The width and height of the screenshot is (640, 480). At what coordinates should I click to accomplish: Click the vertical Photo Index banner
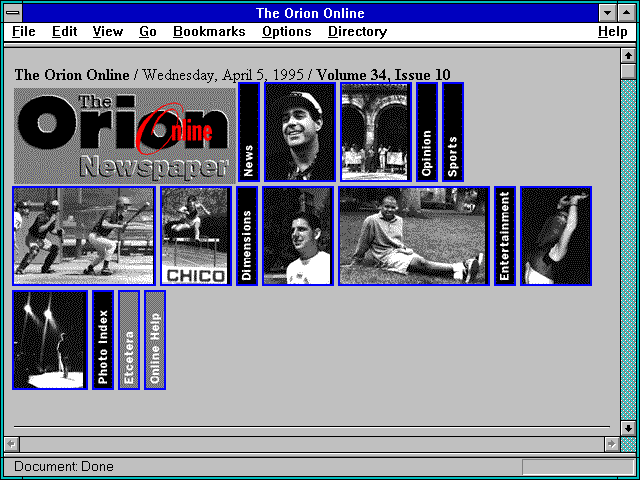coord(103,340)
